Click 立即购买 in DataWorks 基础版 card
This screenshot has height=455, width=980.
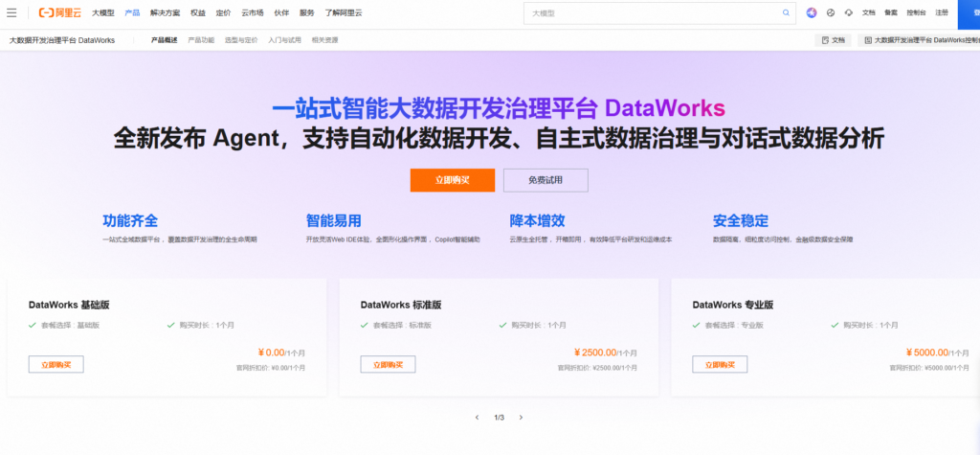tap(56, 364)
